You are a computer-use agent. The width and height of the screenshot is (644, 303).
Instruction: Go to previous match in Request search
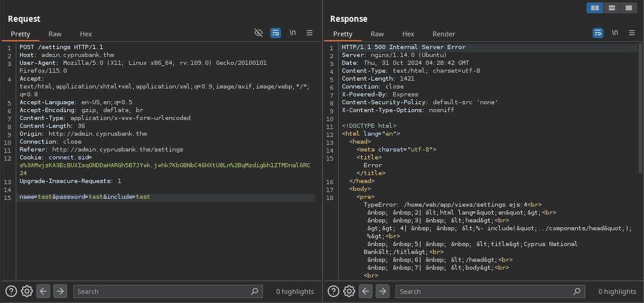pyautogui.click(x=44, y=291)
